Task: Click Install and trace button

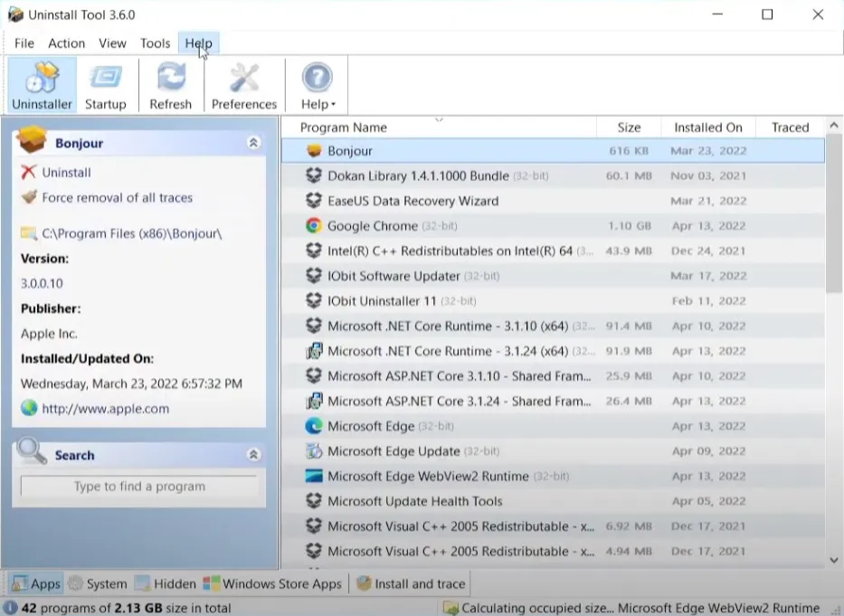Action: point(412,583)
